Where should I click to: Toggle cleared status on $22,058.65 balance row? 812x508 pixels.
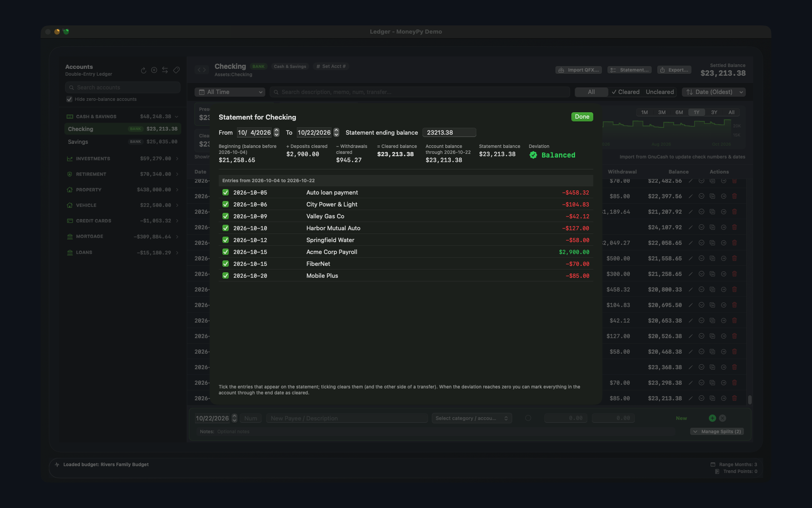(701, 243)
